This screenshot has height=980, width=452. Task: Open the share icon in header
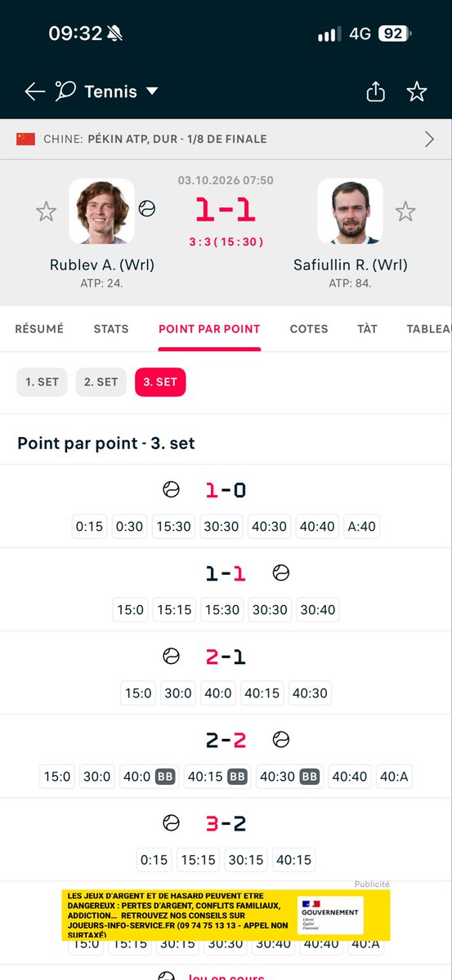(375, 91)
